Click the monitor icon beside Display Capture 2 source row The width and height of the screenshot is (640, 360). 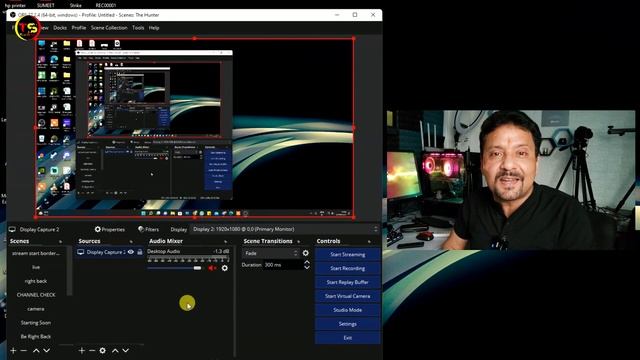pyautogui.click(x=81, y=252)
